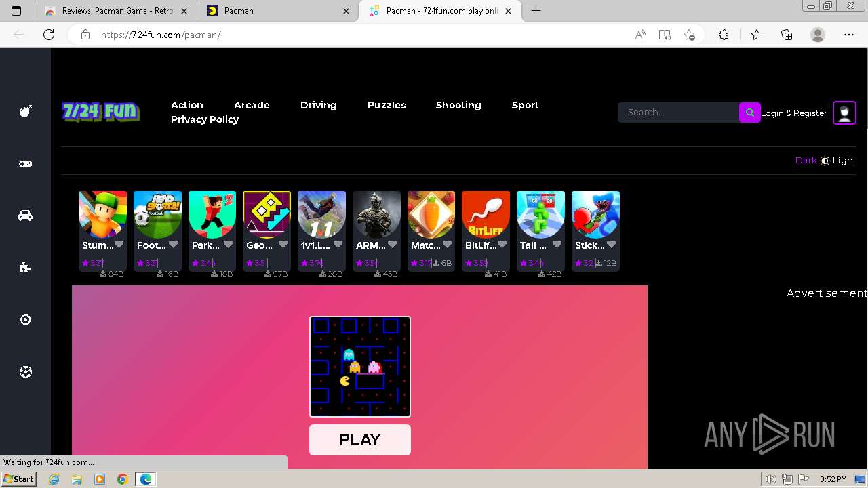Click the browser refresh button
Image resolution: width=868 pixels, height=488 pixels.
(49, 35)
